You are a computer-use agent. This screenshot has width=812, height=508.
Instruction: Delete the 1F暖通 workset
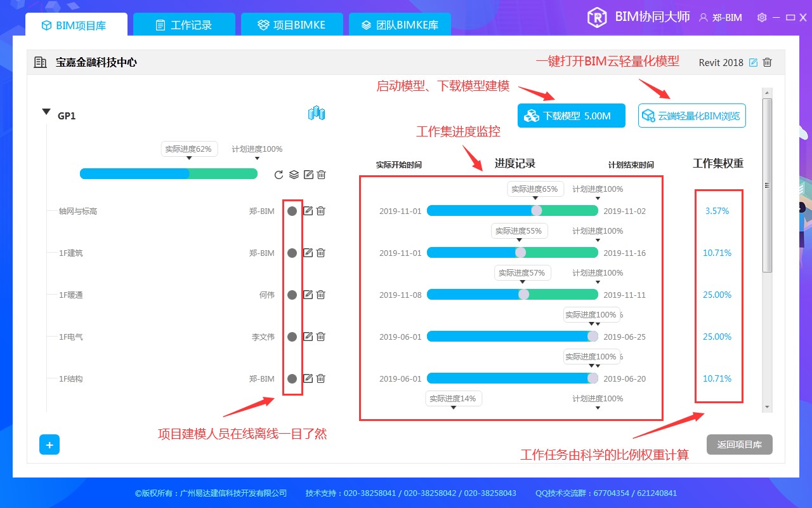click(321, 295)
